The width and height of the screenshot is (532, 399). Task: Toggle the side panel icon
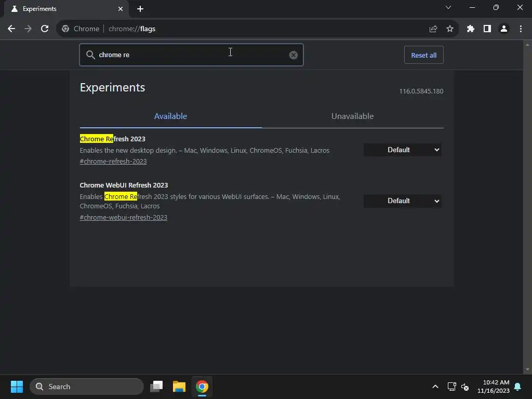click(487, 29)
